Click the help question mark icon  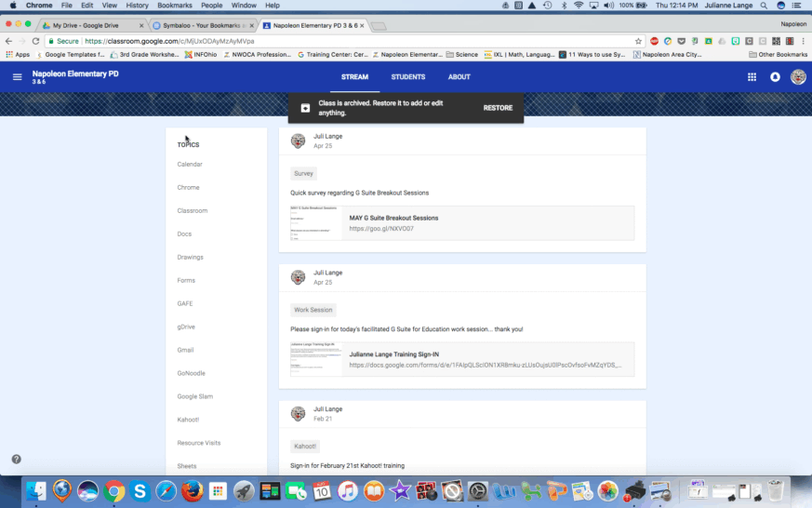pyautogui.click(x=17, y=460)
